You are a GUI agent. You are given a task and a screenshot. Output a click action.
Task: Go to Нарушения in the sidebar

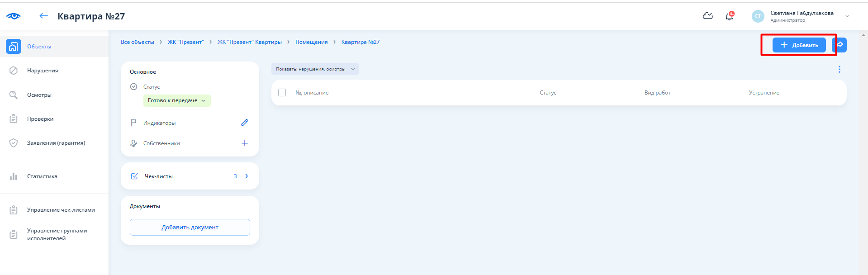click(x=43, y=71)
